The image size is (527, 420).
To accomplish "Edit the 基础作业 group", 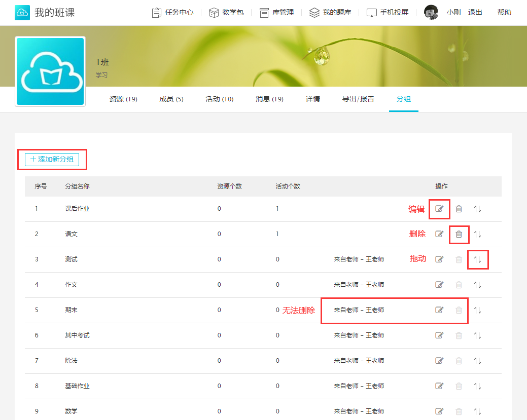I will tap(439, 386).
